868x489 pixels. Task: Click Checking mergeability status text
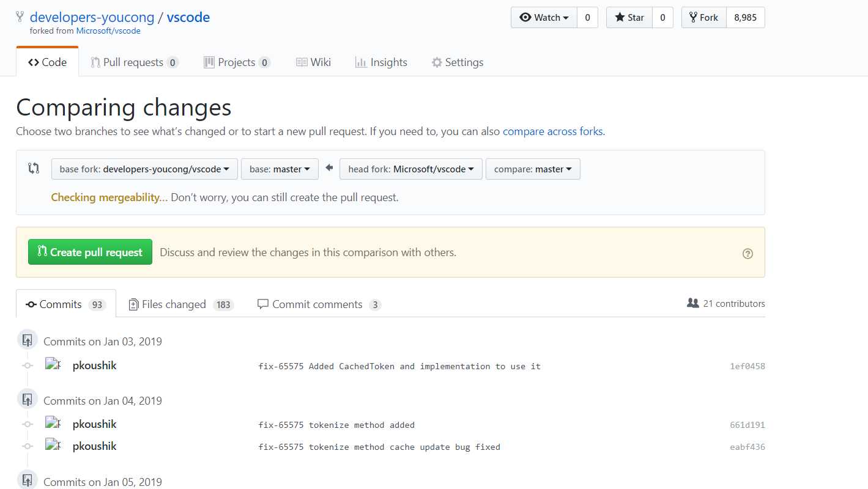[109, 197]
